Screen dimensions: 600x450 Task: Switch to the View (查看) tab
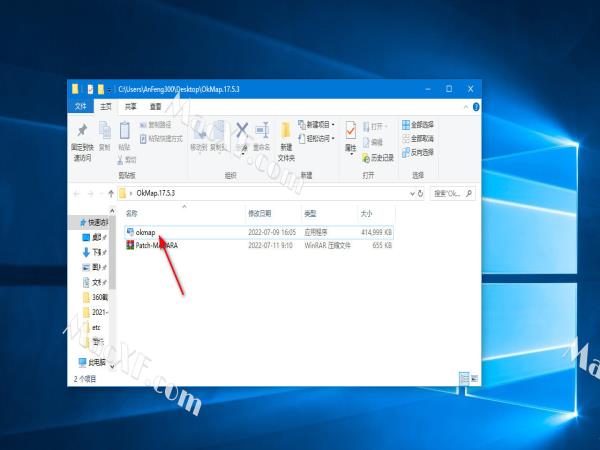coord(155,106)
